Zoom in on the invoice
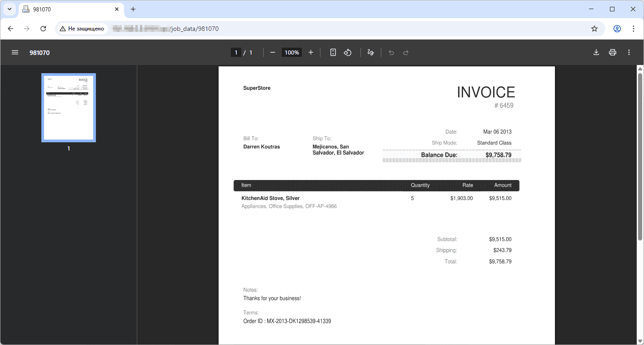644x345 pixels. click(x=310, y=52)
